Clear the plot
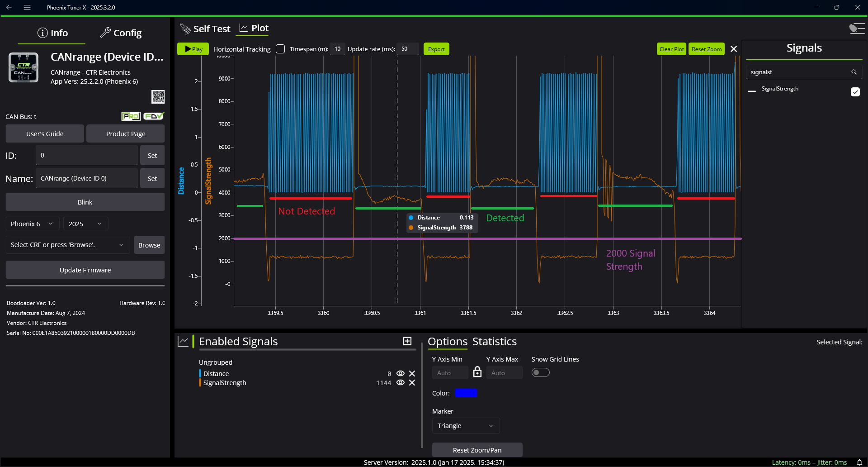Screen dimensions: 868x467 point(671,49)
